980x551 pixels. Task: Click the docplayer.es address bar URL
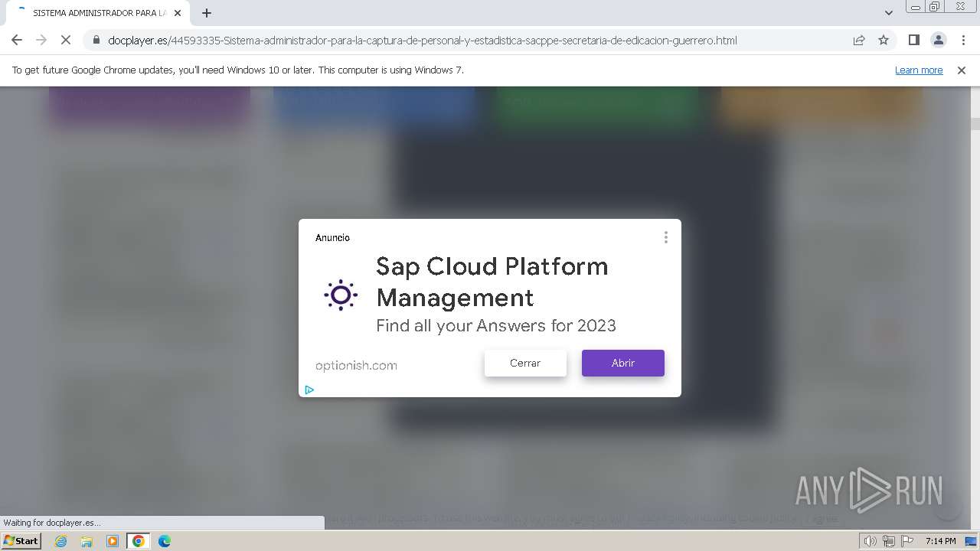tap(423, 41)
